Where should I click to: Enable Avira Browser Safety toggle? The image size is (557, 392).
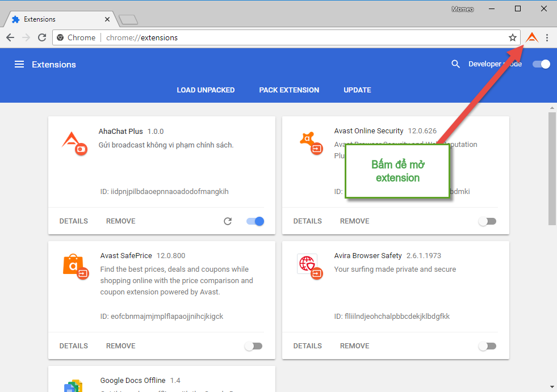pos(487,346)
